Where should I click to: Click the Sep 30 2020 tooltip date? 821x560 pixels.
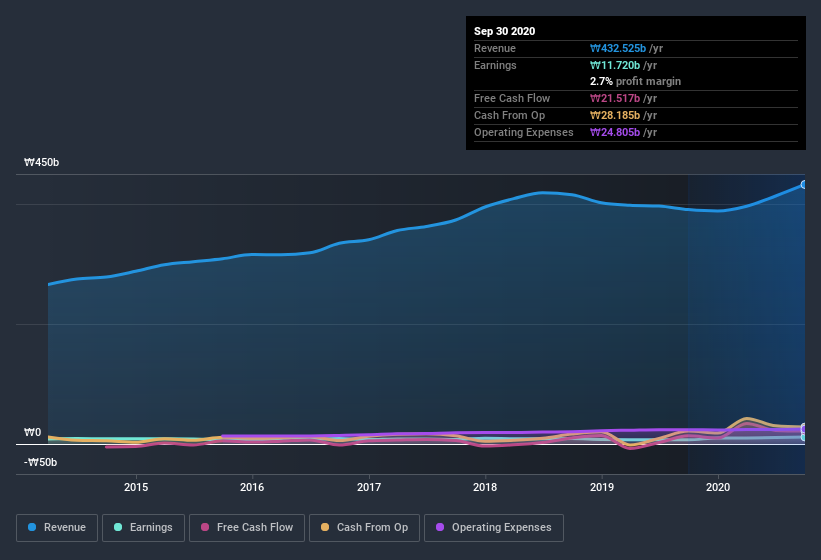coord(505,31)
